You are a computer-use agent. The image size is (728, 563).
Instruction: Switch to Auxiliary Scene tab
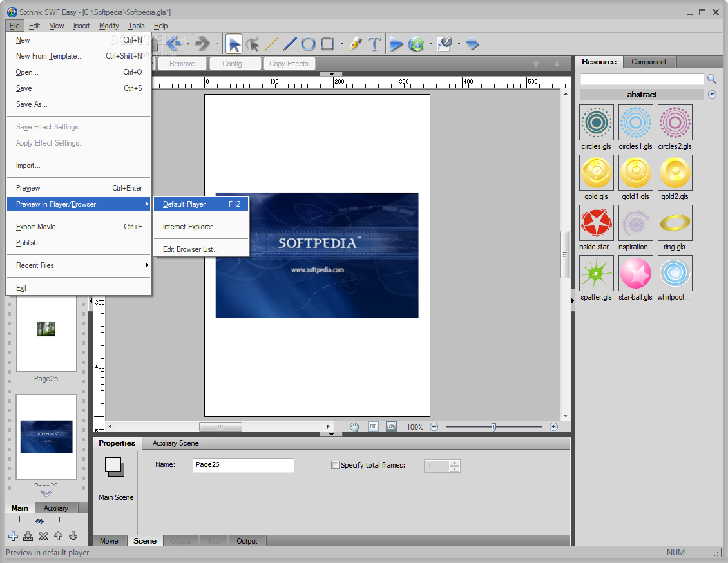click(x=175, y=443)
